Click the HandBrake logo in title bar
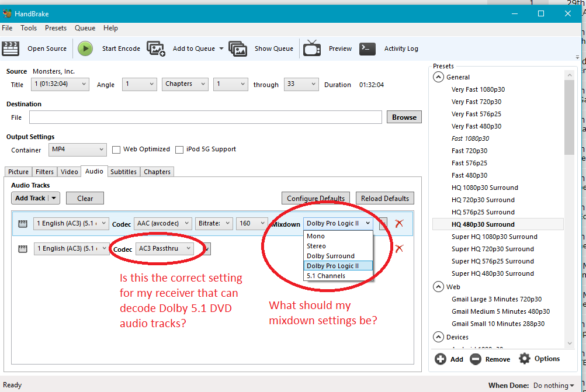The image size is (586, 392). point(7,14)
